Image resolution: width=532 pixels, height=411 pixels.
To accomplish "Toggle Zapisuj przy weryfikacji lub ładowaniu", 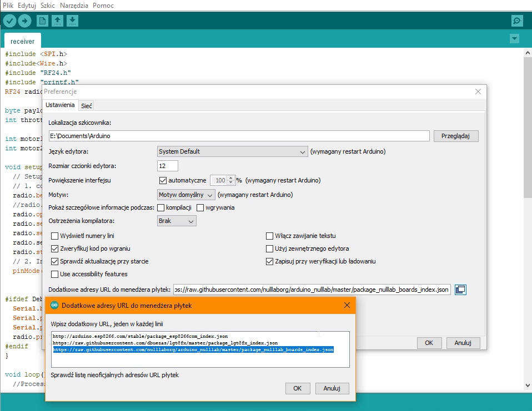I will pos(269,262).
